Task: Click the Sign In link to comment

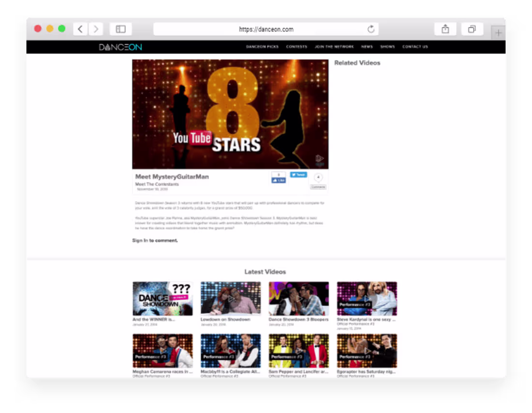Action: point(140,241)
